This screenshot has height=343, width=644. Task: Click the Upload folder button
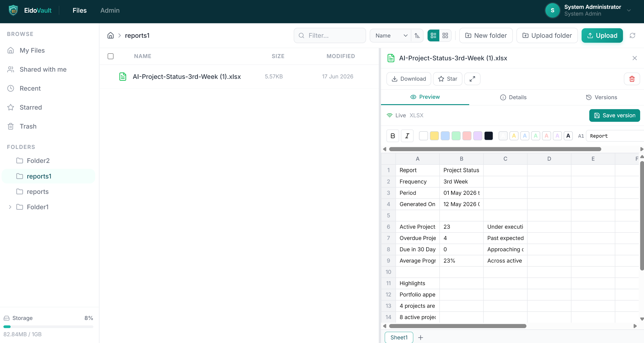point(547,35)
